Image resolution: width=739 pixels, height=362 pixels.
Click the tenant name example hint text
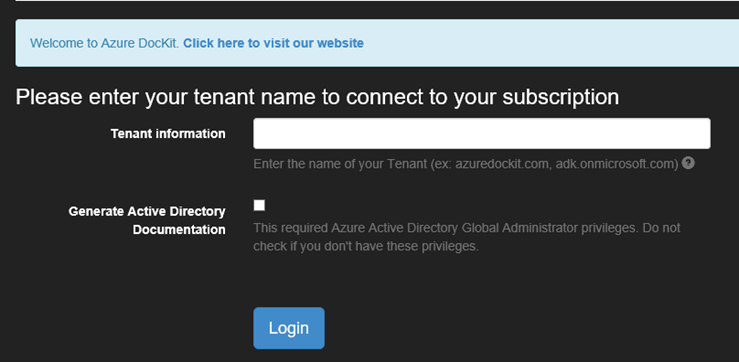[x=466, y=164]
